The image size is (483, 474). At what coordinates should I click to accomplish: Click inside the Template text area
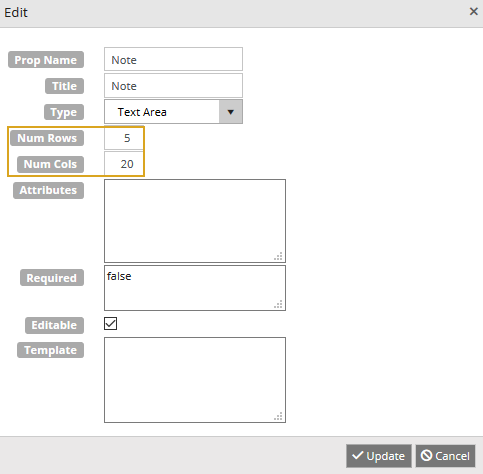coord(195,380)
